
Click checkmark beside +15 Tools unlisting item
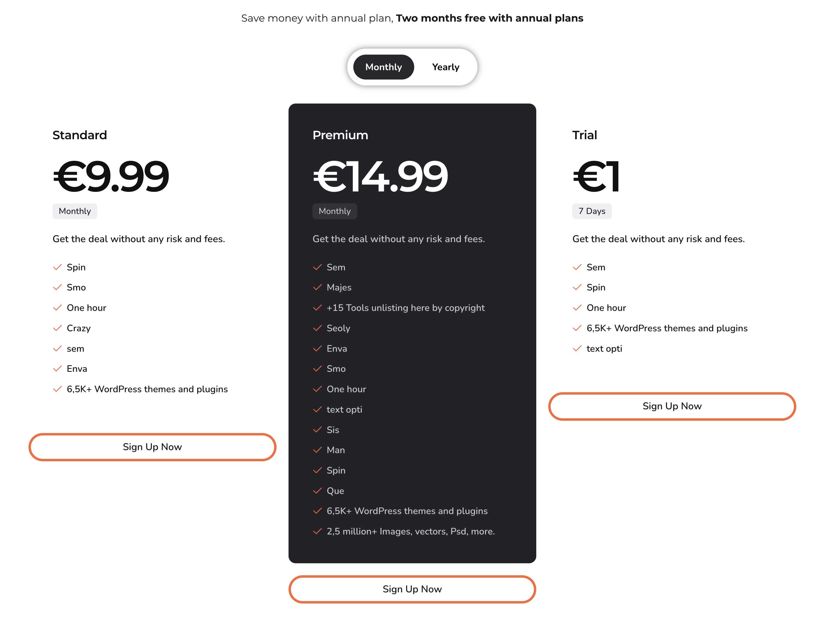[317, 308]
